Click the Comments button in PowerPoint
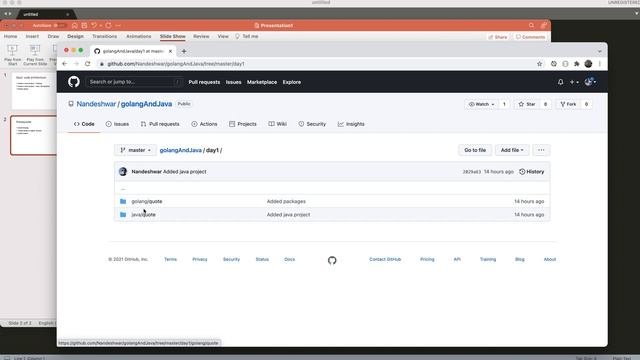Viewport: 640px width, 360px height. click(x=530, y=37)
